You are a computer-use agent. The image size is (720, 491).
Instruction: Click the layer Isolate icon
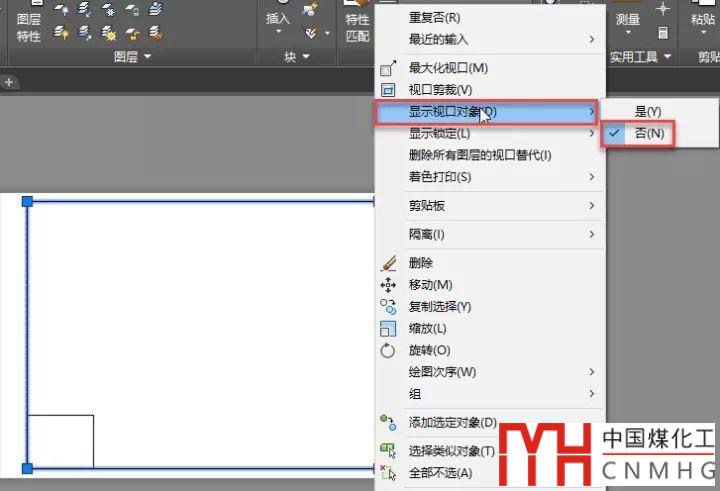click(84, 8)
